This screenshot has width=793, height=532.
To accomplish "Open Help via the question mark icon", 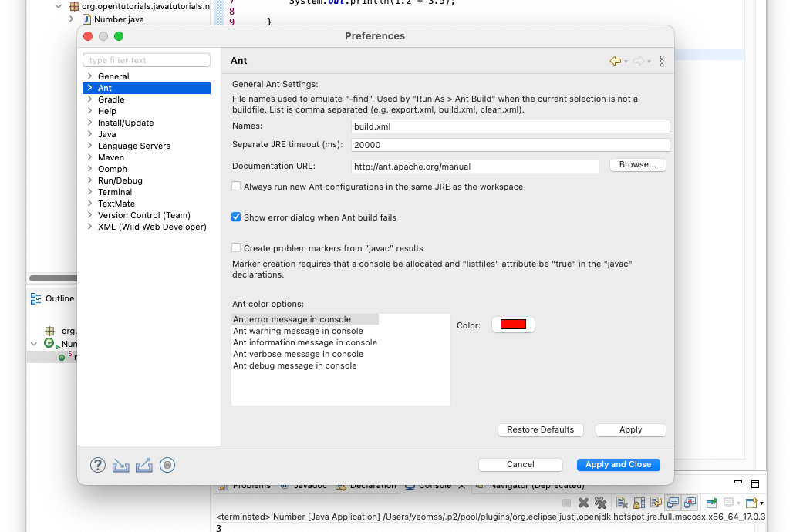I will pos(98,465).
